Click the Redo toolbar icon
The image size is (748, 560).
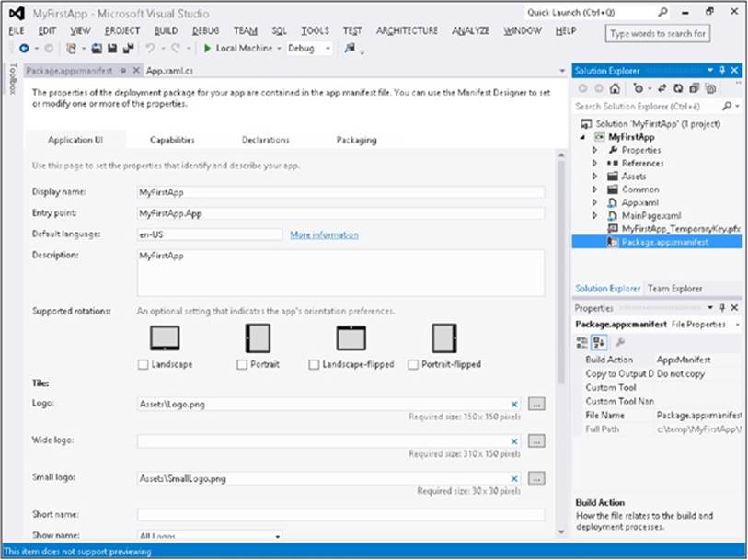(x=176, y=48)
